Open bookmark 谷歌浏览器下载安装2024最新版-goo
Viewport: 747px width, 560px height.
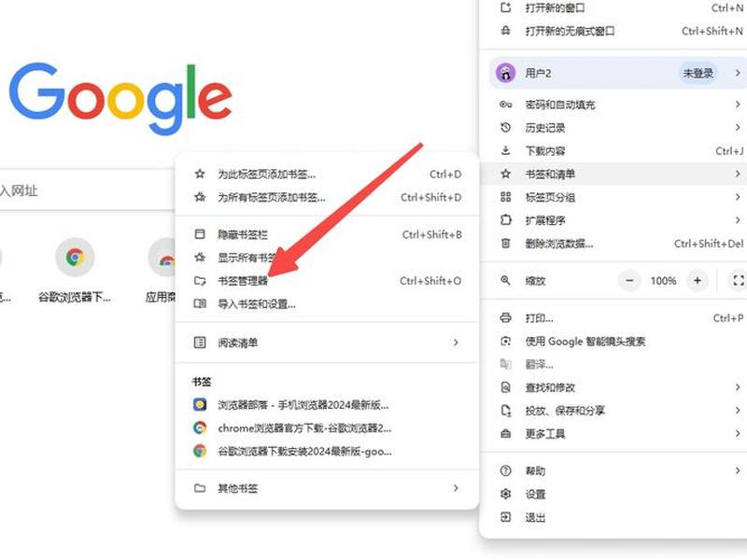point(327,452)
